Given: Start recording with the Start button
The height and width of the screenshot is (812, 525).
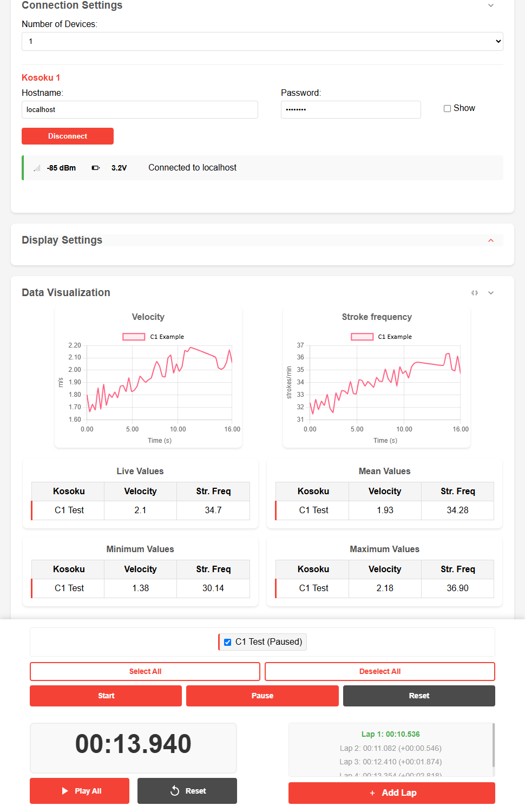Looking at the screenshot, I should pos(106,696).
